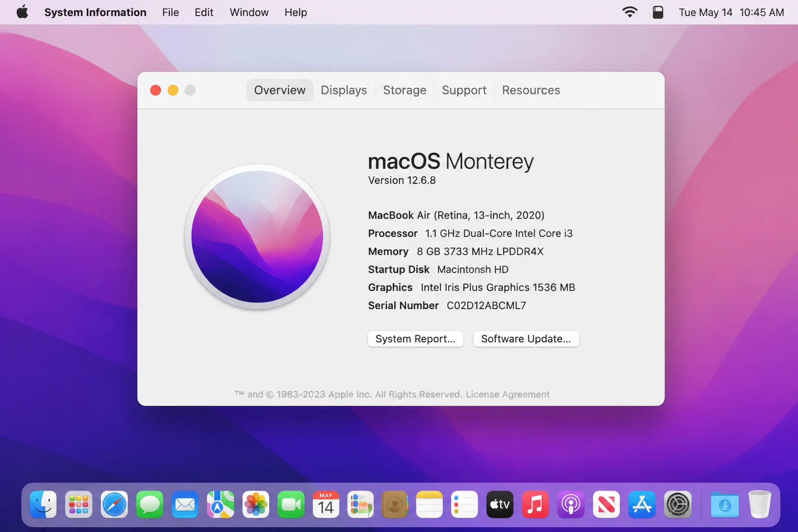
Task: Click the System Report... button
Action: click(x=415, y=339)
